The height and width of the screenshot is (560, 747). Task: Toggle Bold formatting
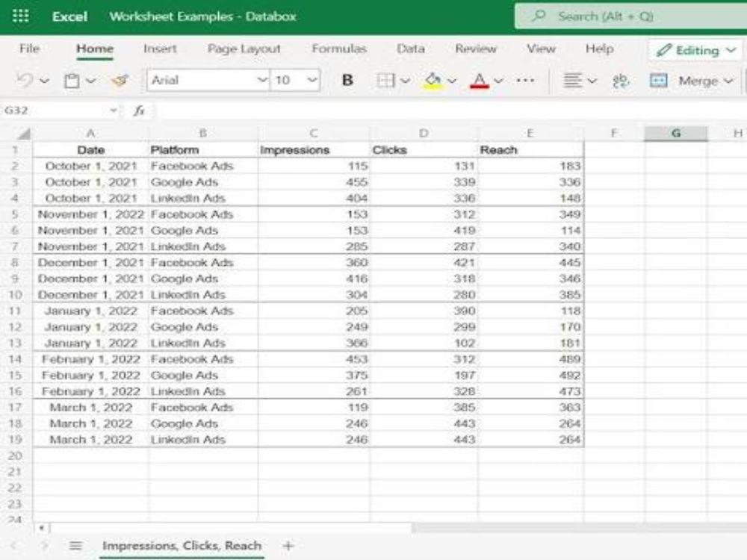coord(347,80)
